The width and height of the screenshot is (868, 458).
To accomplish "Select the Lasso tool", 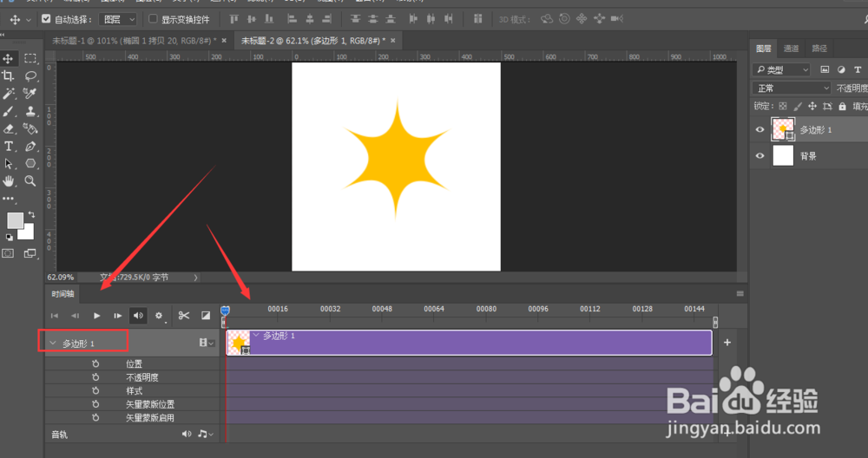I will pos(30,75).
